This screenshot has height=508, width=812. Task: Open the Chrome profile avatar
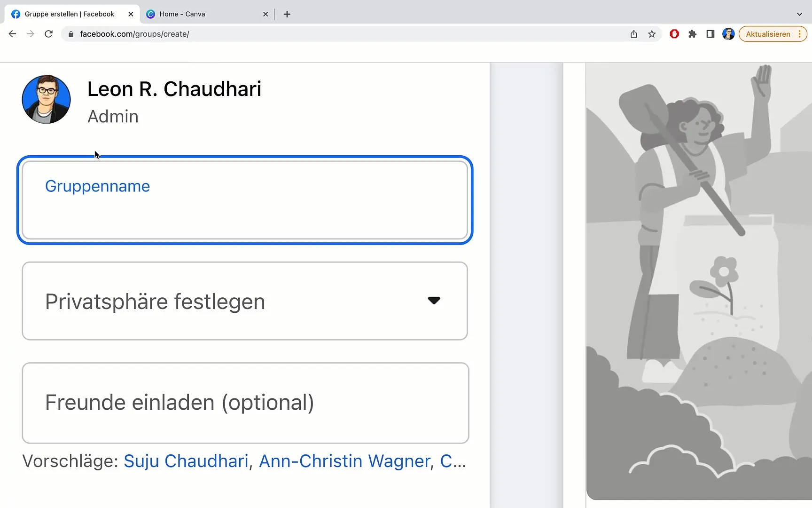tap(728, 34)
